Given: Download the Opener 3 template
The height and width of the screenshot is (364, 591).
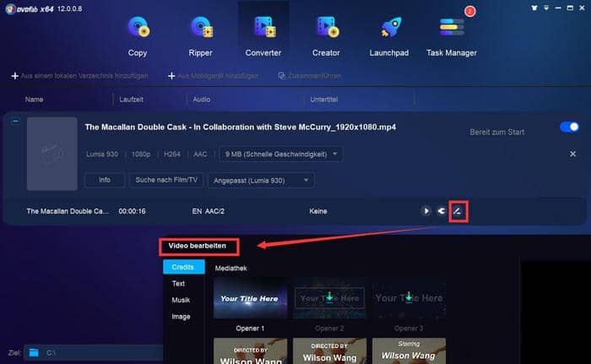Looking at the screenshot, I should 409,297.
